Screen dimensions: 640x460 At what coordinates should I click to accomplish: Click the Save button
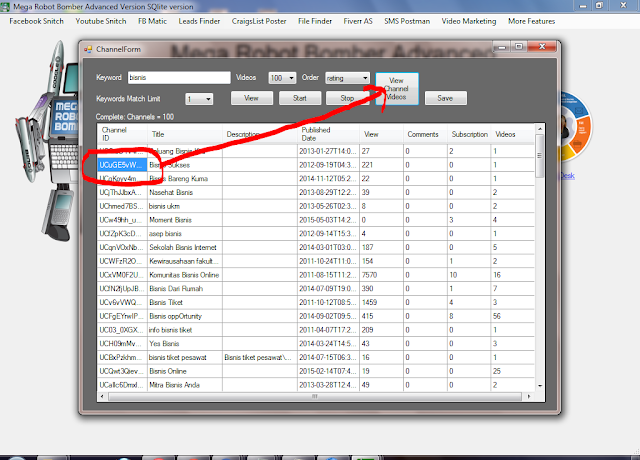click(445, 98)
